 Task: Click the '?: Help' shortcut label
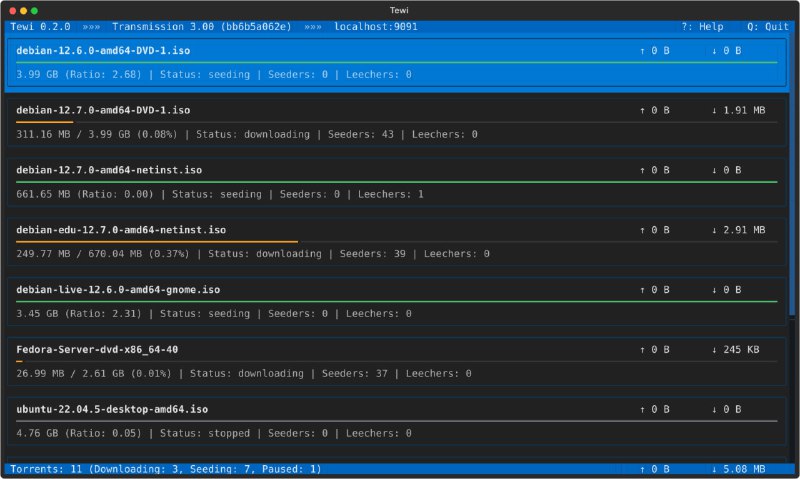tap(702, 27)
